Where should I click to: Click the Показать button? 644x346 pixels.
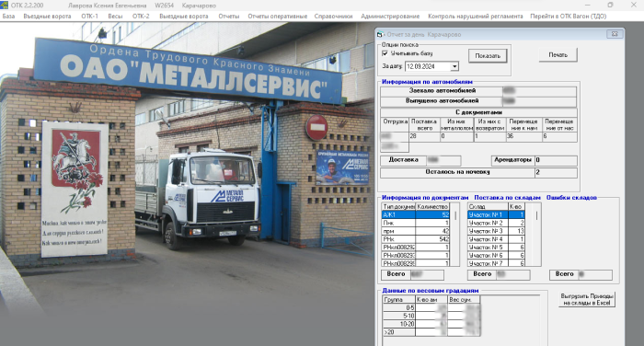(488, 55)
